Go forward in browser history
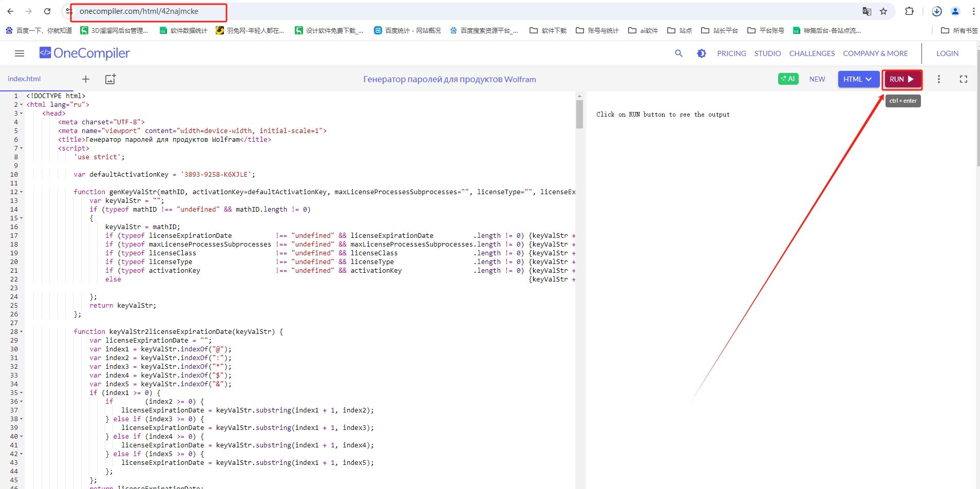The image size is (980, 489). (x=29, y=11)
